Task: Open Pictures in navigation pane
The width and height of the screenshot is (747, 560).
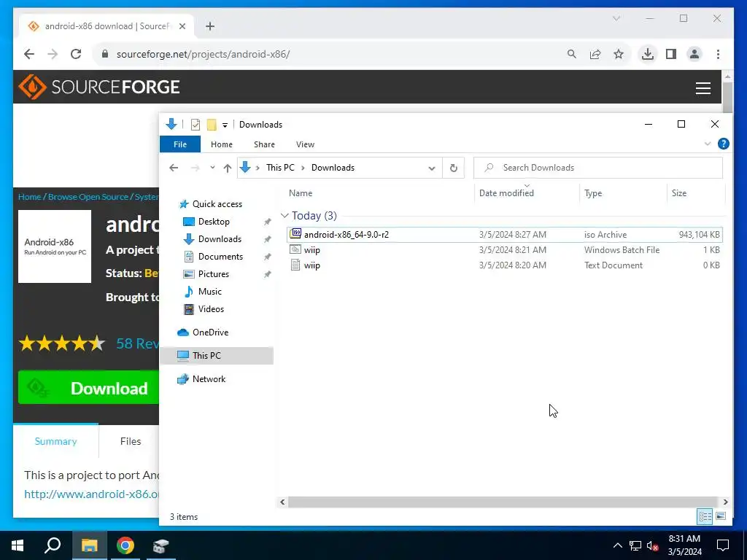Action: coord(214,274)
